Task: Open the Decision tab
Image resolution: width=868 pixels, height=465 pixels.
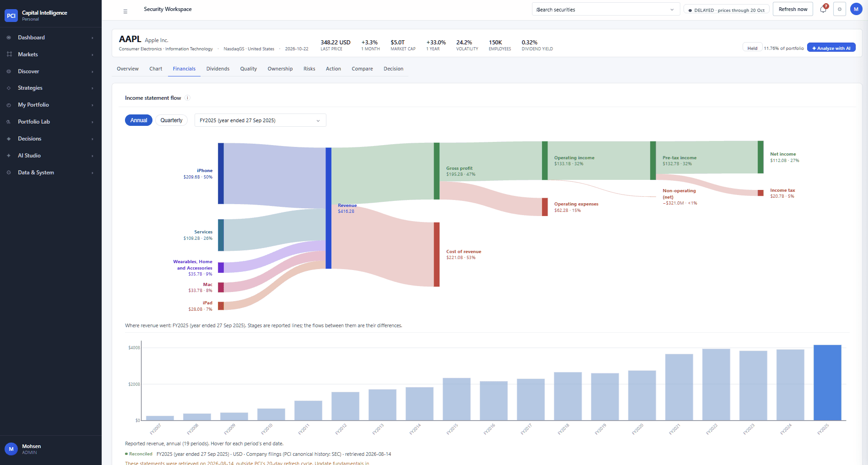Action: coord(393,69)
